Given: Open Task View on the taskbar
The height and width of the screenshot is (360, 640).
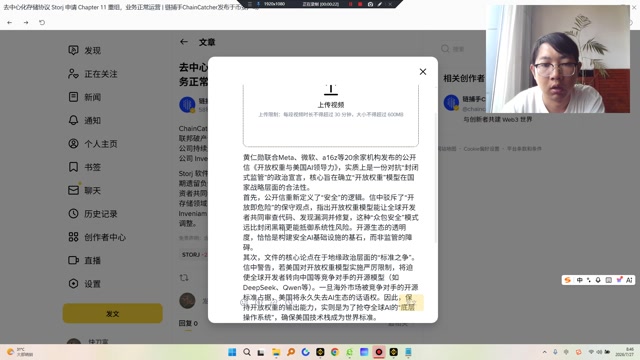Looking at the screenshot, I should point(261,352).
